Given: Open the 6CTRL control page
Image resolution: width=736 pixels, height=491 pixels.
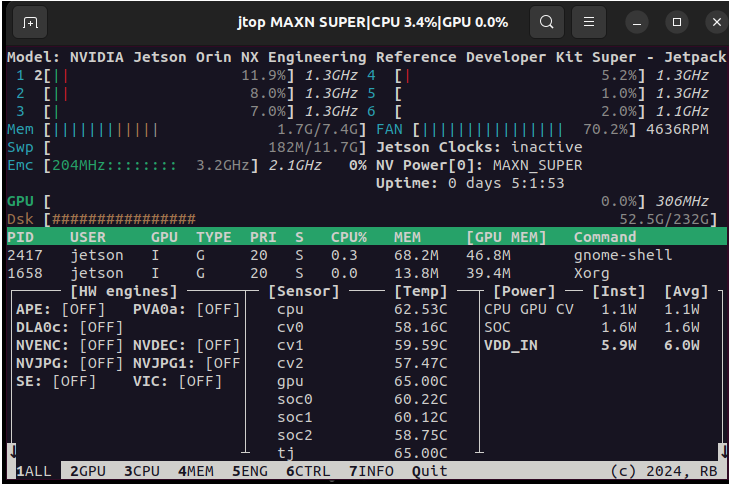Looking at the screenshot, I should (x=307, y=470).
